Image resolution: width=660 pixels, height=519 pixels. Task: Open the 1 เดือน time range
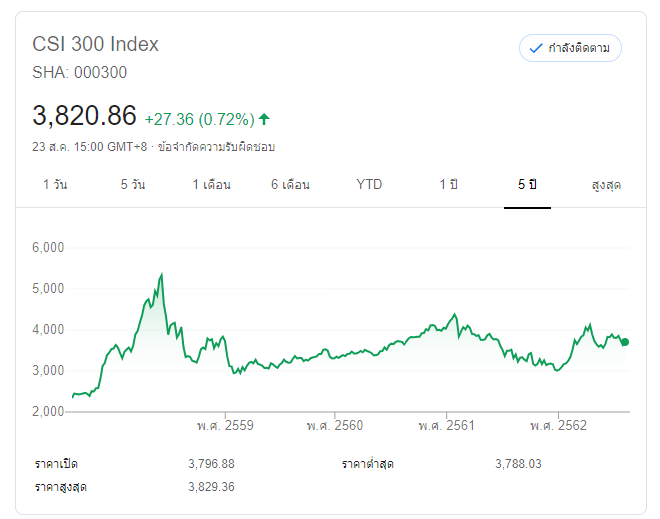coord(212,185)
